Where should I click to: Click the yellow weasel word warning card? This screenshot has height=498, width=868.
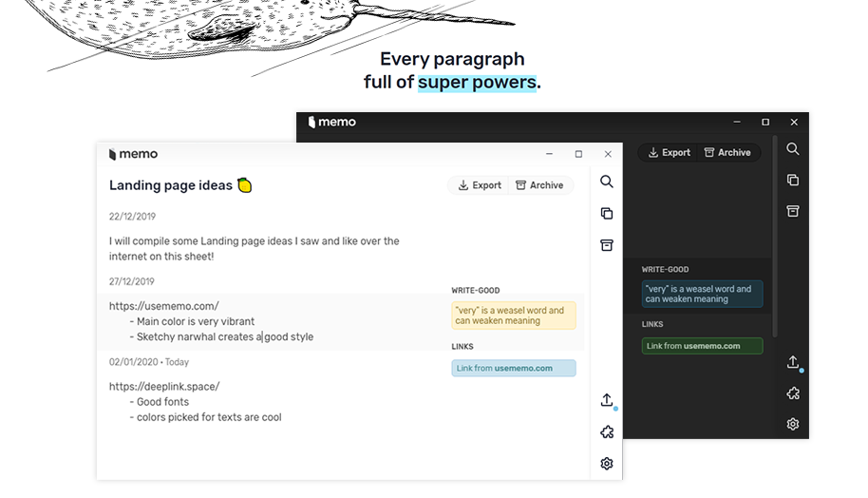514,316
